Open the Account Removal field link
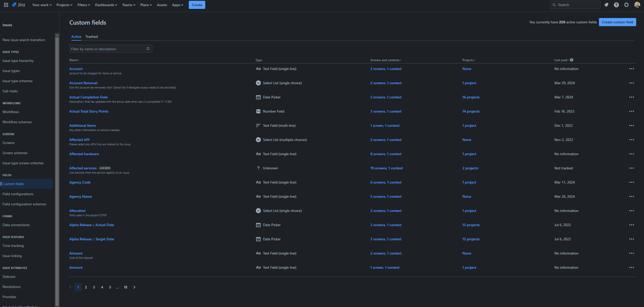This screenshot has height=307, width=644. [83, 83]
